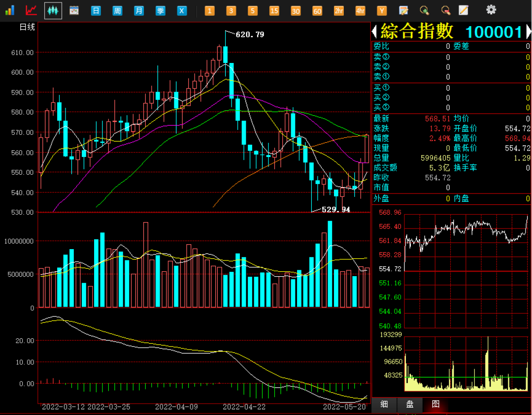Switch to the 5-minute chart

[x=252, y=11]
